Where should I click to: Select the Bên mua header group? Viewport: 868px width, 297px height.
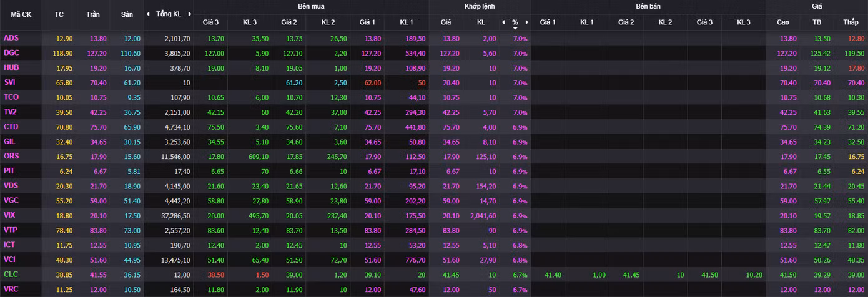point(311,6)
